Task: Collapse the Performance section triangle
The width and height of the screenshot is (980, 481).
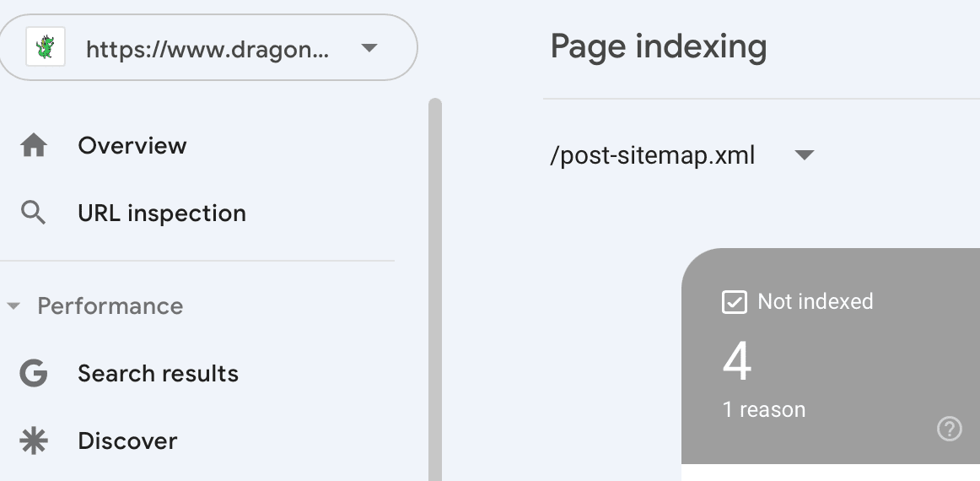Action: [13, 306]
